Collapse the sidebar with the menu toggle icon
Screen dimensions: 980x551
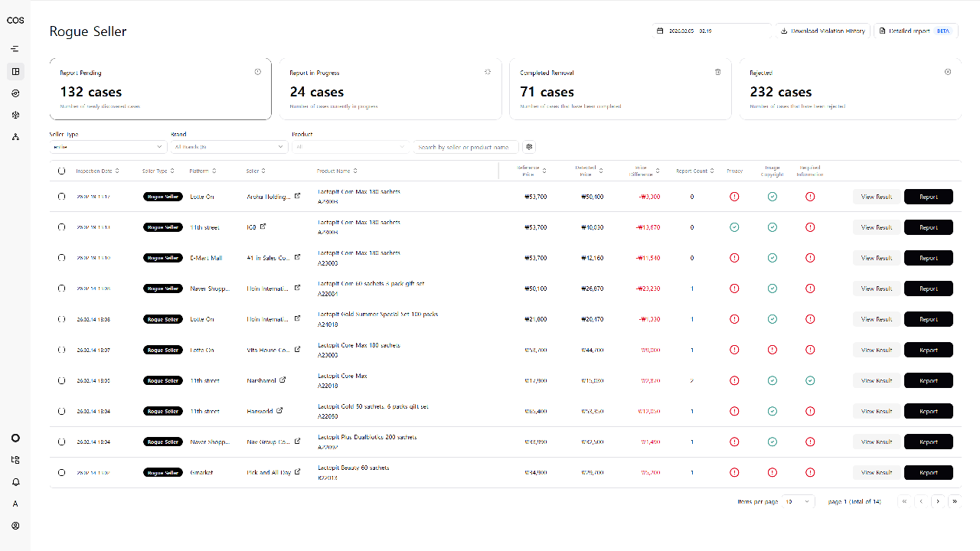[x=15, y=49]
